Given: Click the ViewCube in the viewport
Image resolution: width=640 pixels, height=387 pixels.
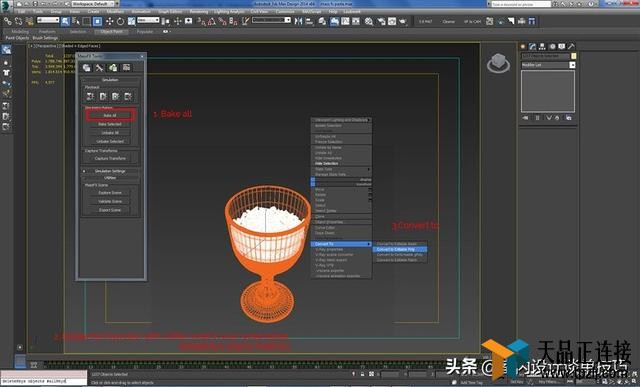Looking at the screenshot, I should 498,62.
